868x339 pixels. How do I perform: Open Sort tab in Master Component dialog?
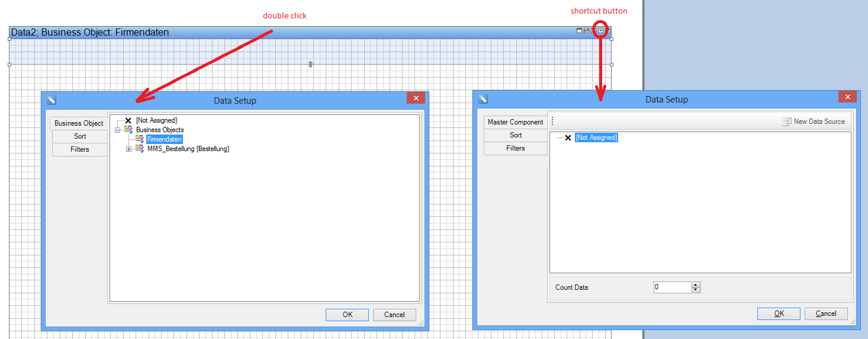click(x=516, y=135)
